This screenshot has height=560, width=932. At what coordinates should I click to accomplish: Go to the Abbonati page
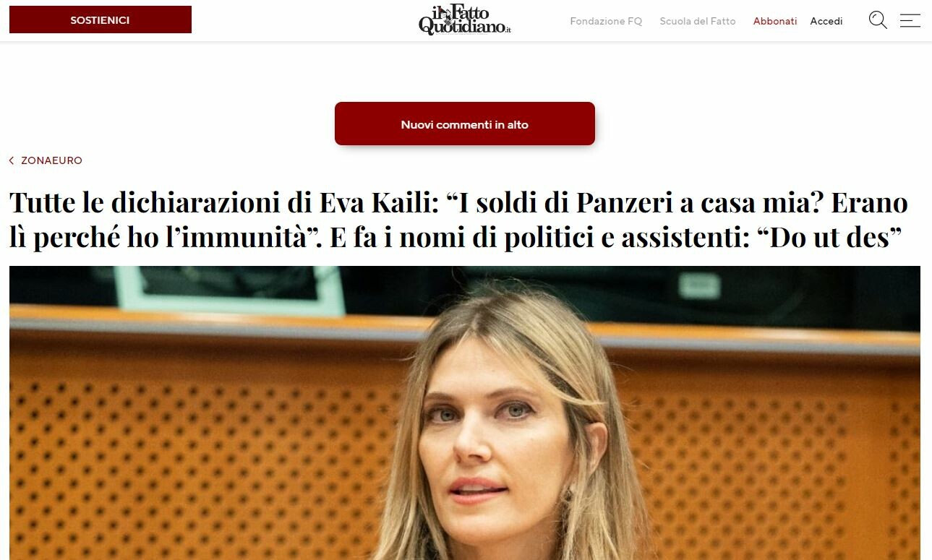point(775,21)
